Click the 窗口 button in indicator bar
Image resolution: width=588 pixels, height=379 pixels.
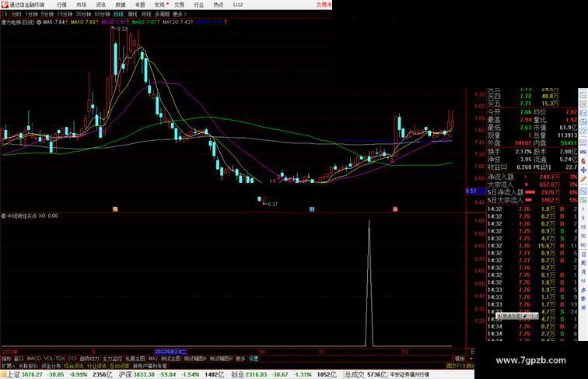point(19,359)
